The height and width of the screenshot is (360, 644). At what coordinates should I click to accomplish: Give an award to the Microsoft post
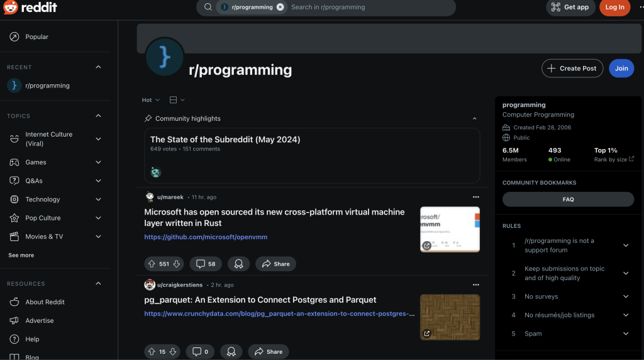coord(238,264)
